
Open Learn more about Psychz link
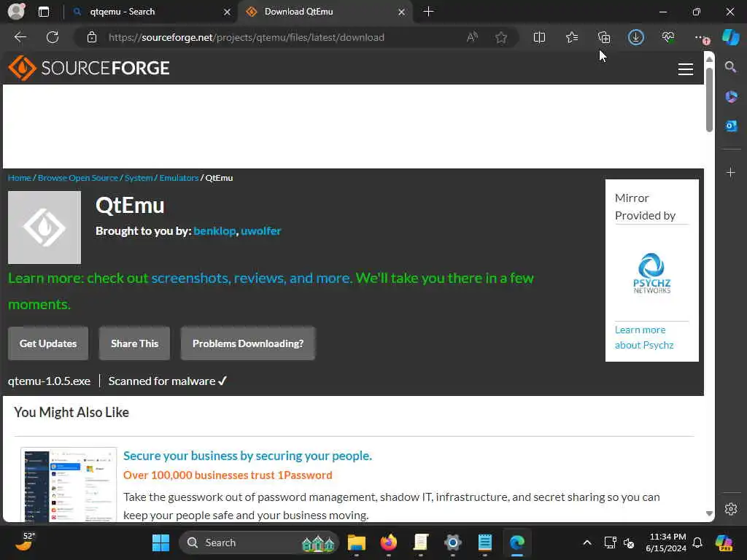click(644, 337)
